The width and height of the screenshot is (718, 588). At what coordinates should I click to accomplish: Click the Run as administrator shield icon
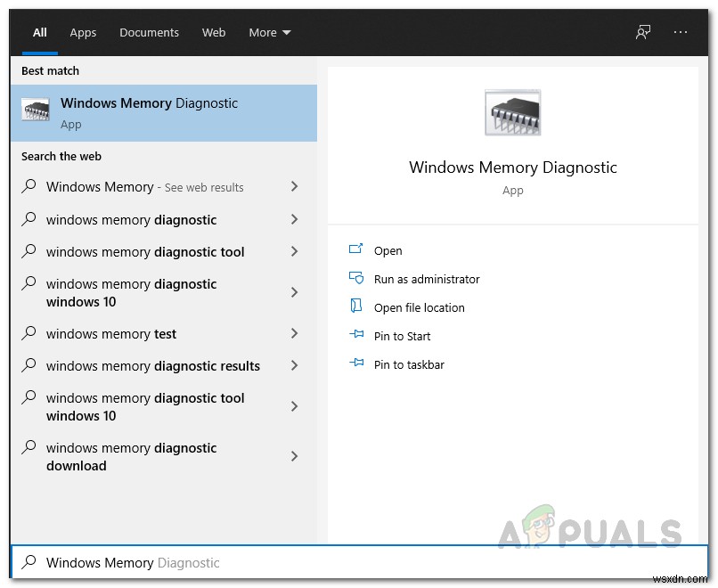[x=356, y=279]
